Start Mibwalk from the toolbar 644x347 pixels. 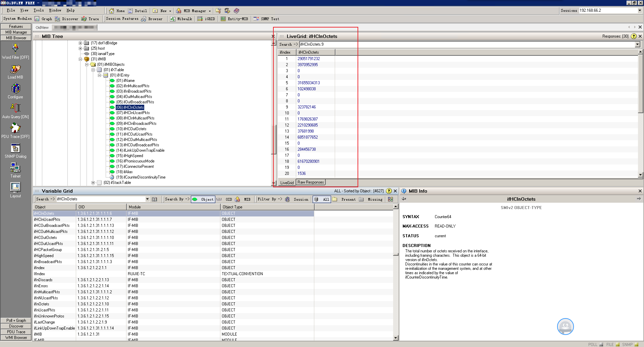(x=181, y=19)
